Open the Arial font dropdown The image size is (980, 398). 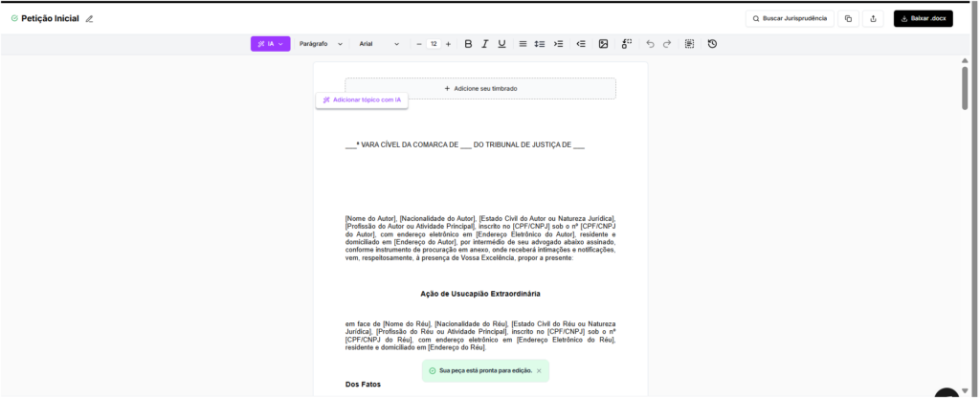pyautogui.click(x=379, y=44)
